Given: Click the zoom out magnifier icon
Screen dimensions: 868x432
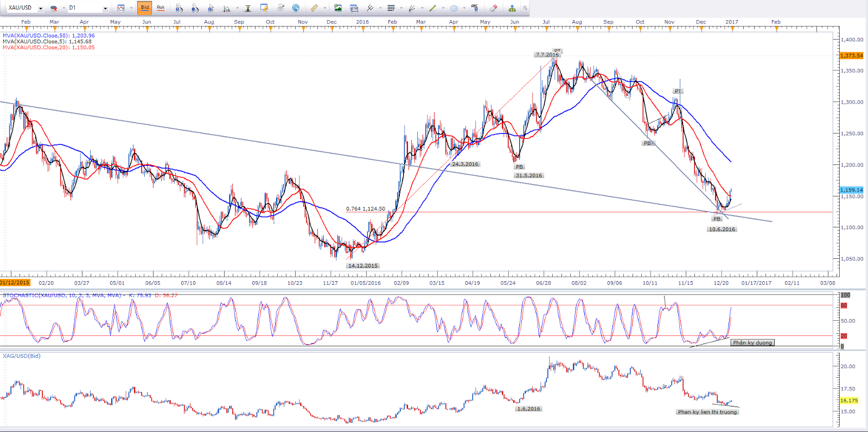Looking at the screenshot, I should 195,8.
